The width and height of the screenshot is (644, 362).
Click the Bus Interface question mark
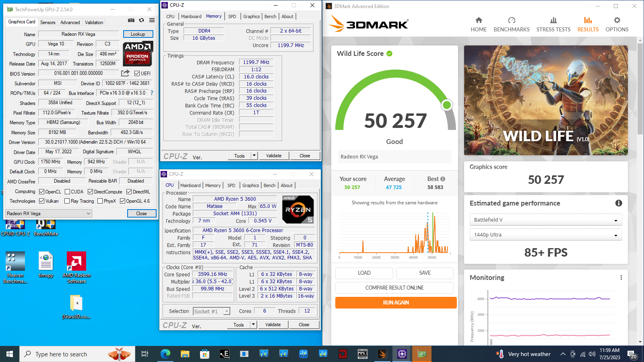(x=152, y=93)
